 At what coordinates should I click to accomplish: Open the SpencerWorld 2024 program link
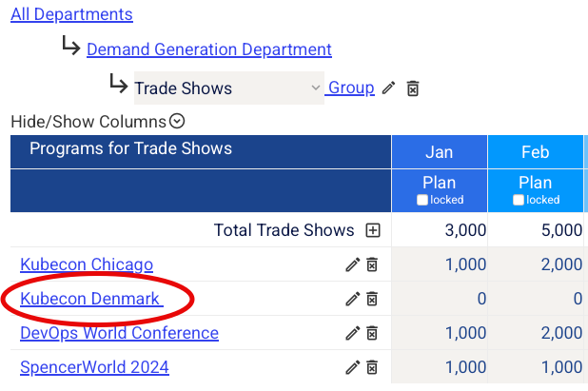click(94, 367)
